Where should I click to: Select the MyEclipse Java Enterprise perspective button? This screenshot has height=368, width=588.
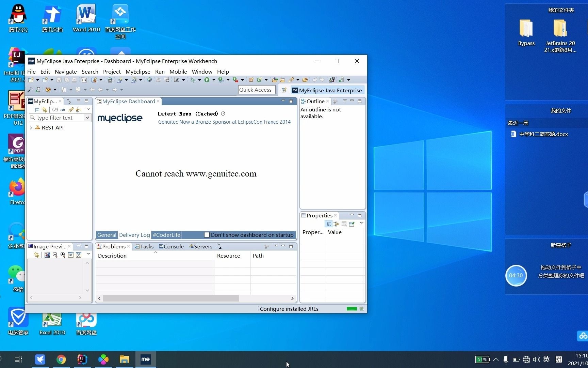(327, 90)
